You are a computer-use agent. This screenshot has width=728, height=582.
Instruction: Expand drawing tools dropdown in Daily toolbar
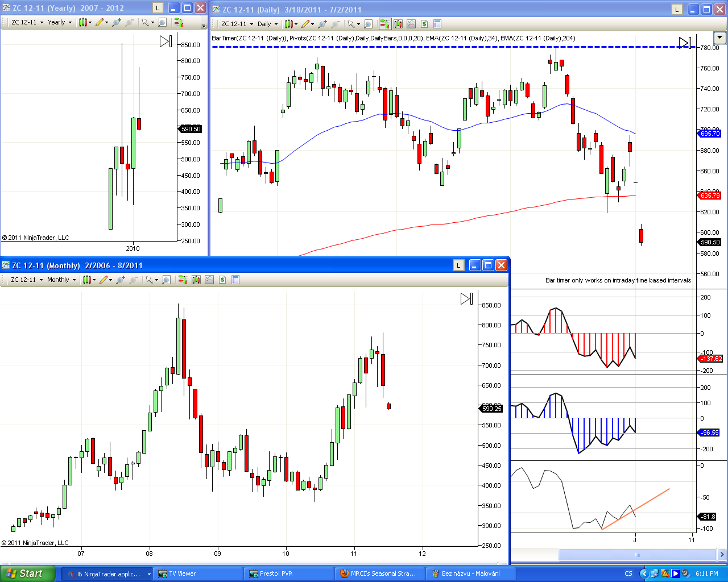coord(313,24)
